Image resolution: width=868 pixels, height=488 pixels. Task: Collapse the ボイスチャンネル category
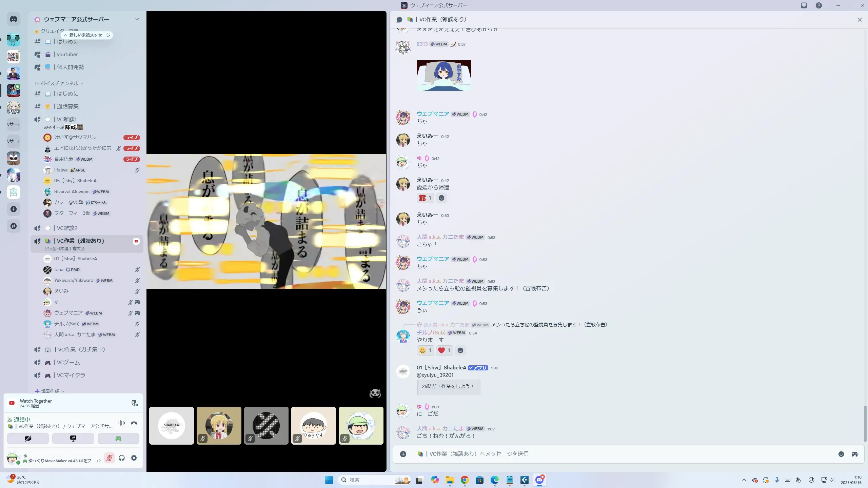pyautogui.click(x=59, y=83)
